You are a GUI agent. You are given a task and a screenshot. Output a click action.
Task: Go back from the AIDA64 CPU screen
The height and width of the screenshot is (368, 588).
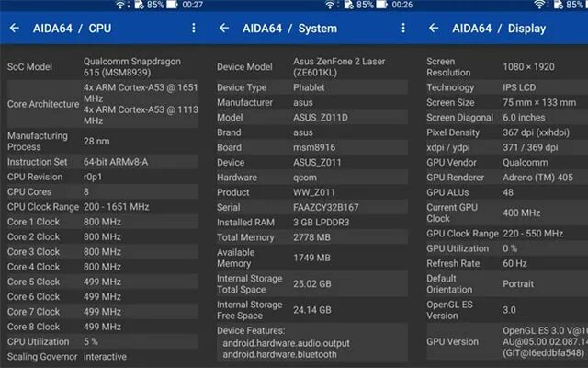pyautogui.click(x=15, y=28)
